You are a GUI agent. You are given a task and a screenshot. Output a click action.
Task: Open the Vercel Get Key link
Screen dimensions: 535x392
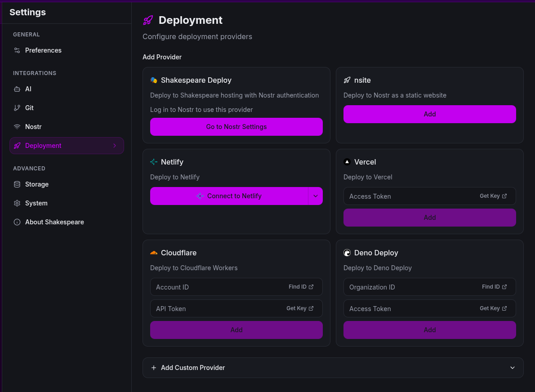pyautogui.click(x=493, y=196)
